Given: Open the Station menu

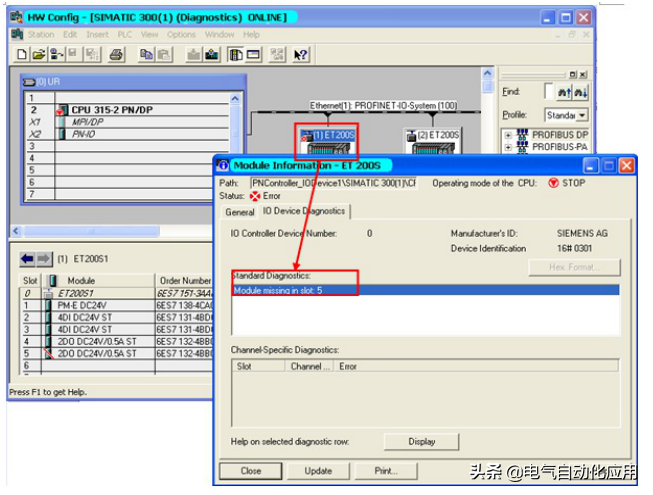Looking at the screenshot, I should pyautogui.click(x=41, y=34).
